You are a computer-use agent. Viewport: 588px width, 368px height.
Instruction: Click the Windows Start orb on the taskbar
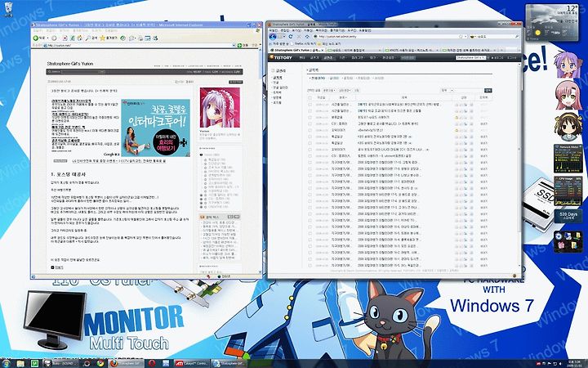[6, 363]
